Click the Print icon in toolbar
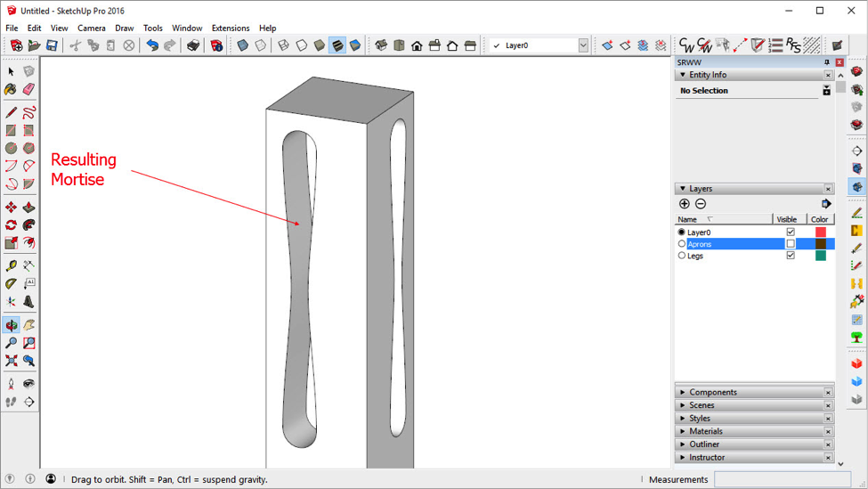The image size is (868, 489). (x=192, y=45)
